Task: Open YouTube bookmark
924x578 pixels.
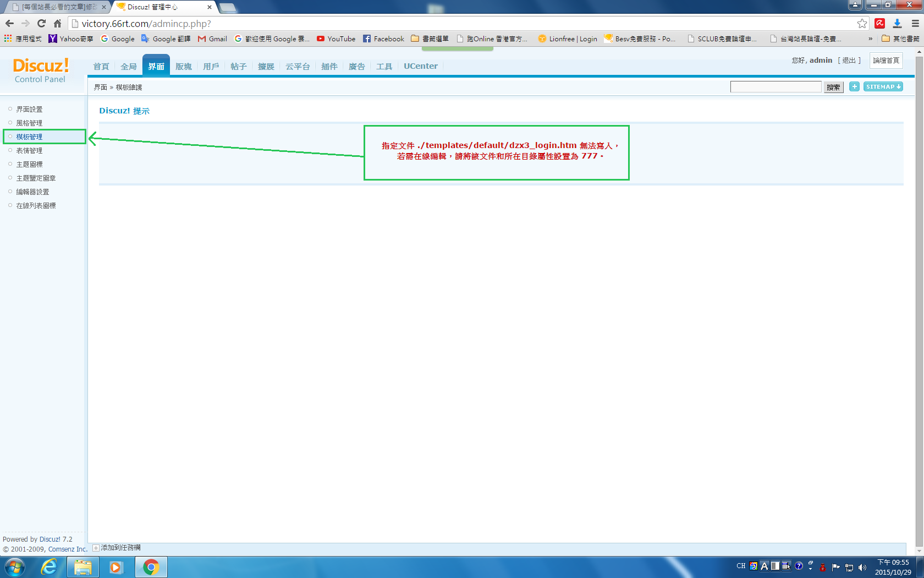Action: tap(336, 39)
